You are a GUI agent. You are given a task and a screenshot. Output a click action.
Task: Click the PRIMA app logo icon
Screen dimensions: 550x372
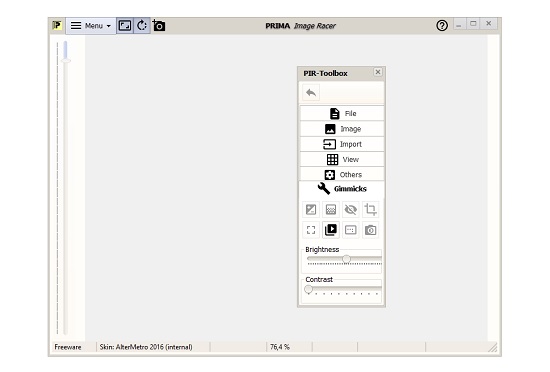(57, 25)
